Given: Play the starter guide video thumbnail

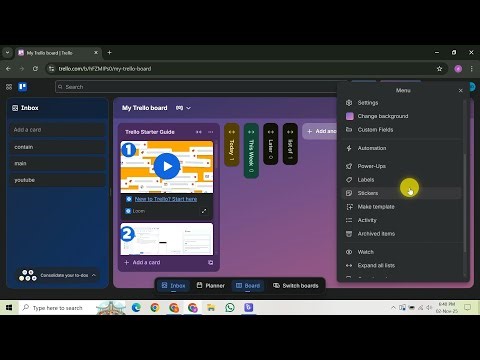Looking at the screenshot, I should click(167, 166).
